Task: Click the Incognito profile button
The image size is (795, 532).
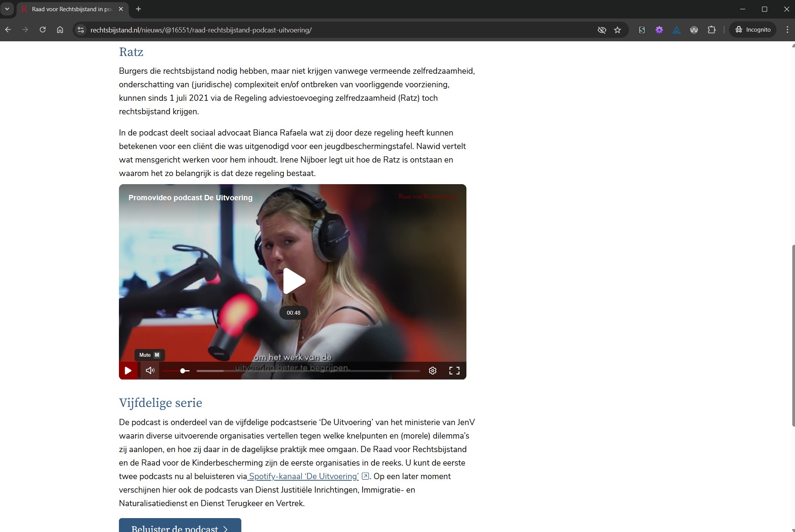Action: [753, 30]
